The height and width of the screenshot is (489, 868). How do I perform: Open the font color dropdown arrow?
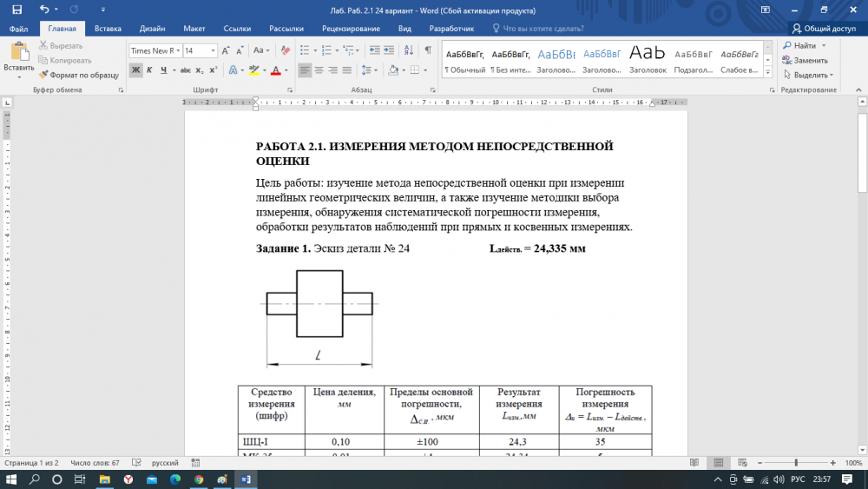286,69
